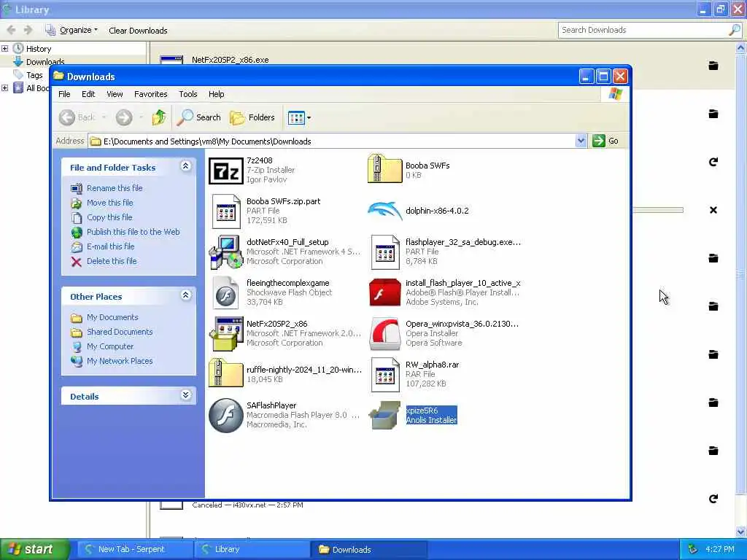747x560 pixels.
Task: Click the Back button in Downloads
Action: pos(77,117)
